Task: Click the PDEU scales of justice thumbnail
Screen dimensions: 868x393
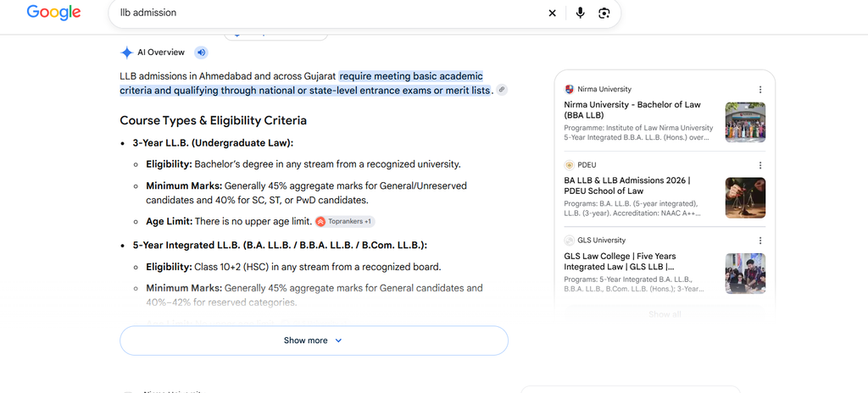Action: click(x=745, y=197)
